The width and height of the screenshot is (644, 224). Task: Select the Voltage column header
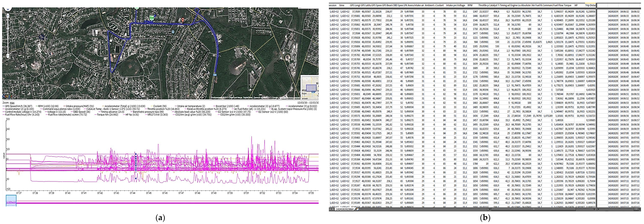click(x=461, y=5)
